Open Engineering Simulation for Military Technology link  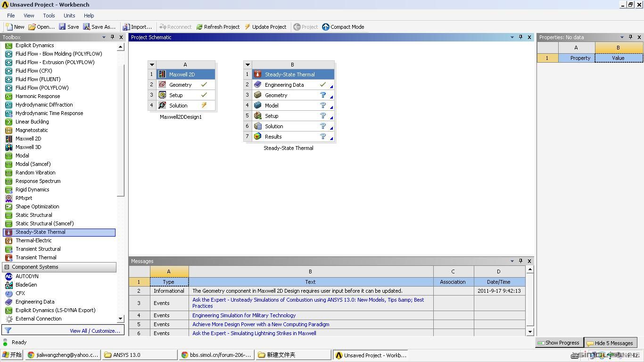[x=244, y=315]
